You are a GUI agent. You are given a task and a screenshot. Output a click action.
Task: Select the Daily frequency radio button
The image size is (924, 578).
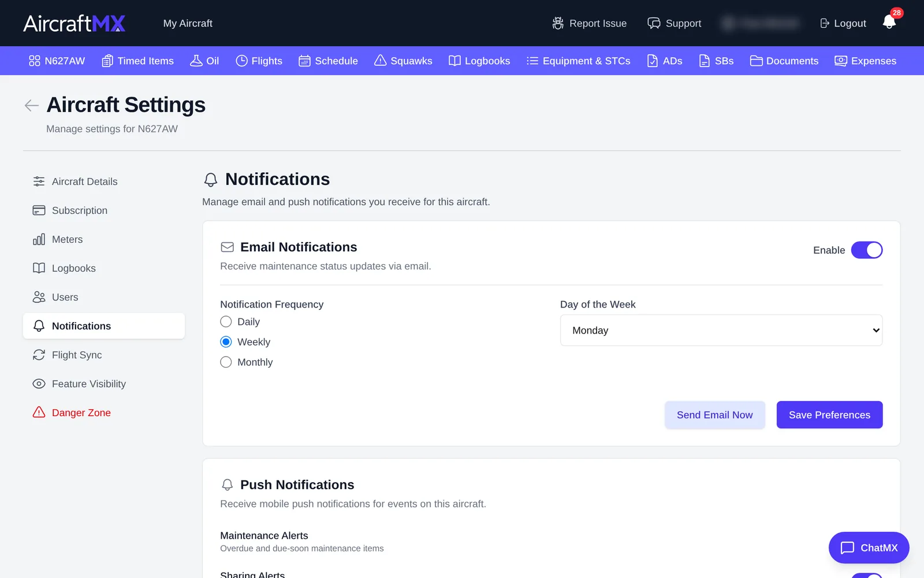tap(226, 321)
